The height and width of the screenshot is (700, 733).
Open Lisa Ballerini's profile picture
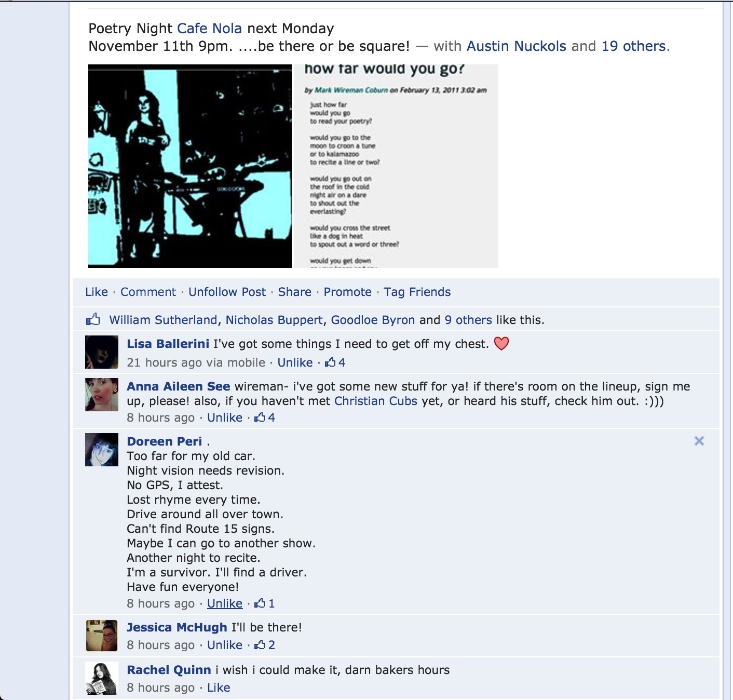click(x=102, y=352)
